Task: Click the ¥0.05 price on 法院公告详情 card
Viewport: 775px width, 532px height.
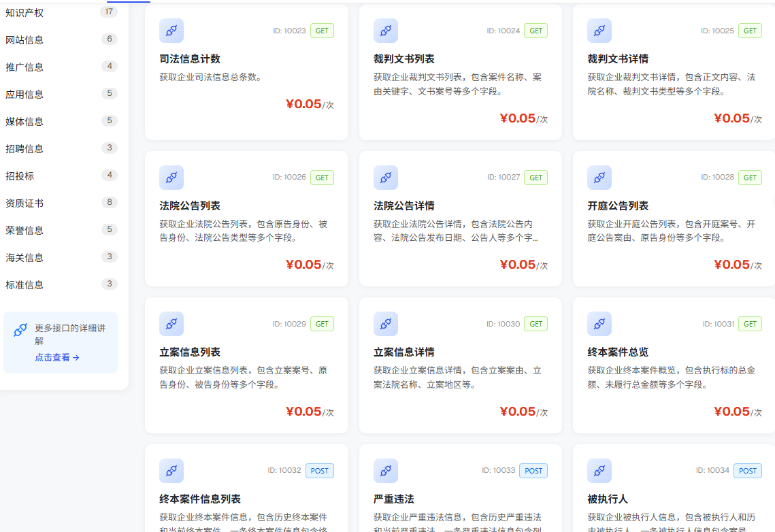Action: pos(518,265)
